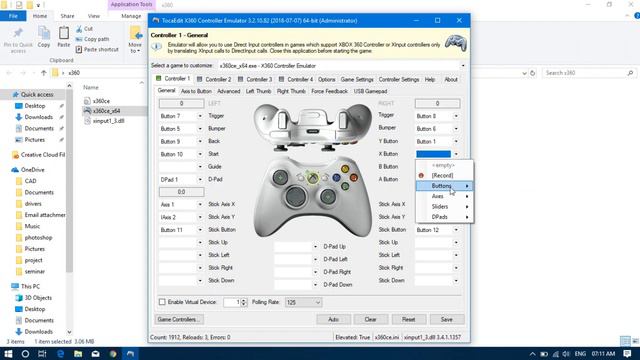Click x360ce controller icon on taskbar
The width and height of the screenshot is (640, 360).
pyautogui.click(x=130, y=354)
